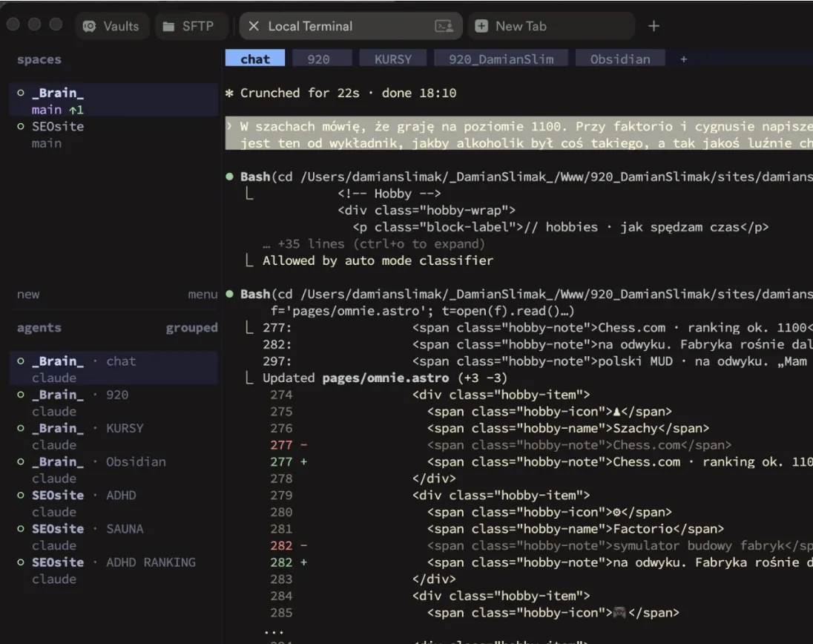Click line 285 with the gamepad hobby-icon
The width and height of the screenshot is (813, 644).
pyautogui.click(x=475, y=613)
